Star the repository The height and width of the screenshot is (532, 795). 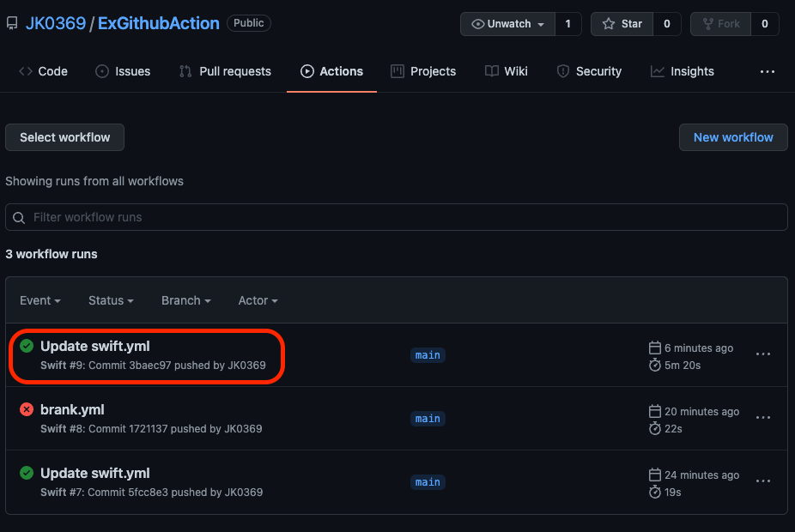(622, 24)
